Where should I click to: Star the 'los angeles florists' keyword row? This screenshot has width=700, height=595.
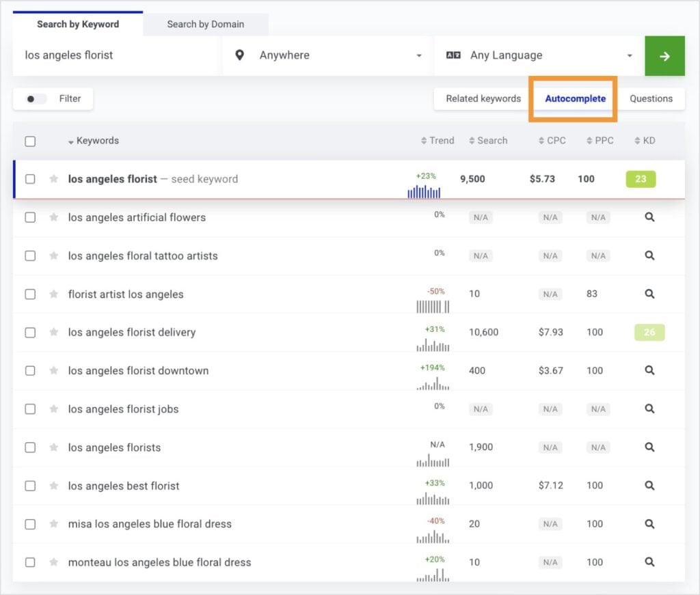pyautogui.click(x=53, y=447)
